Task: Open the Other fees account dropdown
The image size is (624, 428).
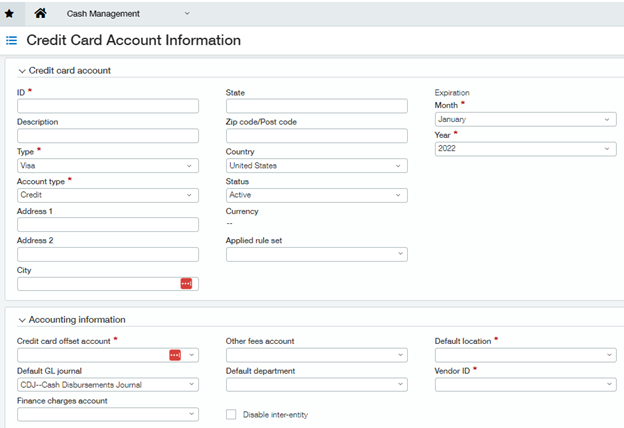Action: click(317, 355)
